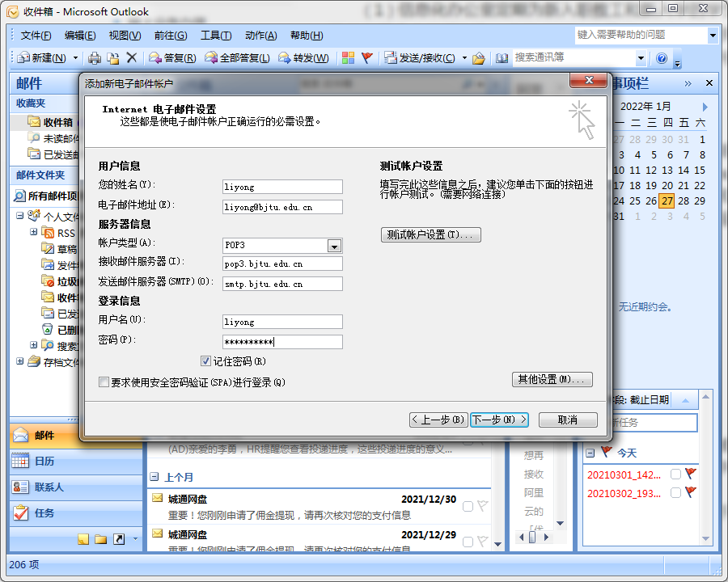Viewport: 728px width, 582px height.
Task: Toggle category box on 2021/12/30 message
Action: [x=468, y=506]
